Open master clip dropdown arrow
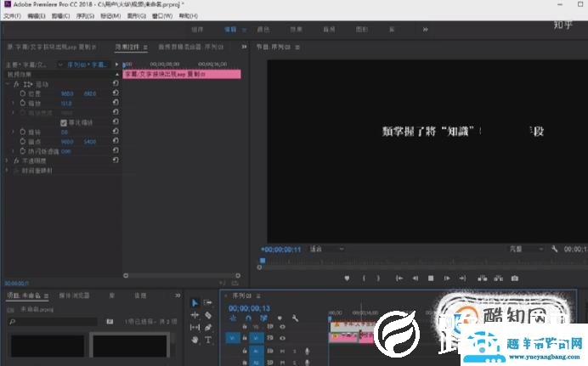The width and height of the screenshot is (588, 366). [60, 65]
